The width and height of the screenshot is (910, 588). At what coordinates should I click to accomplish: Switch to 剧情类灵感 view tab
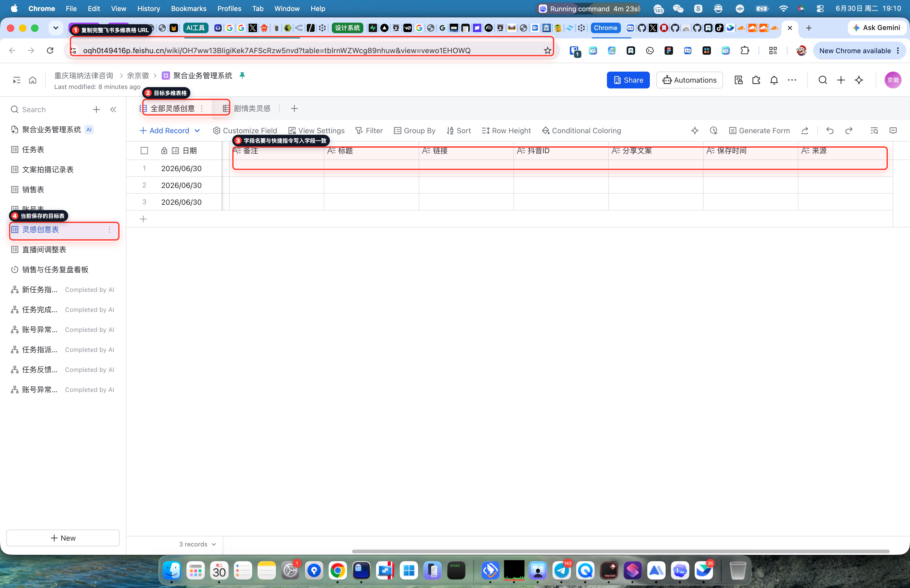click(x=247, y=109)
